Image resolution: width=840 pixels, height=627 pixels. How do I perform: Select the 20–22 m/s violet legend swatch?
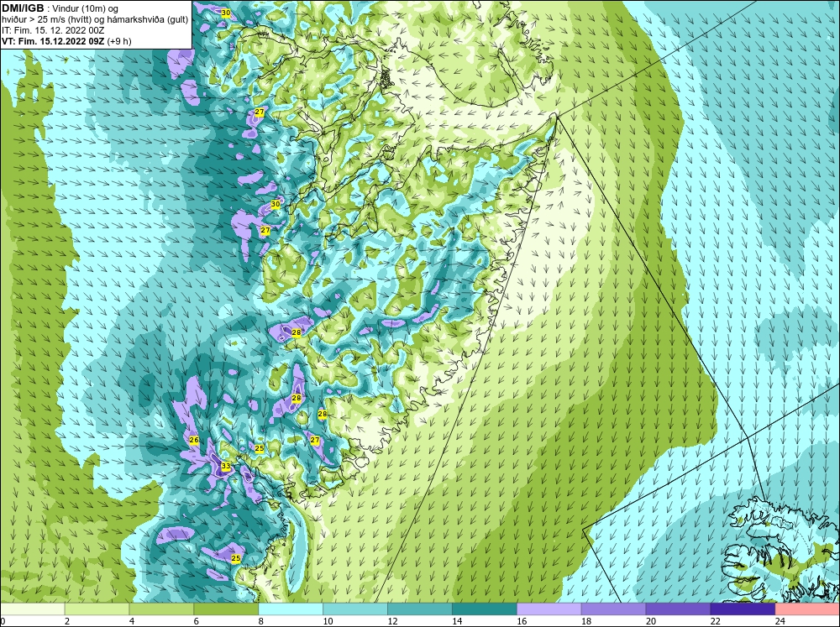click(x=678, y=609)
